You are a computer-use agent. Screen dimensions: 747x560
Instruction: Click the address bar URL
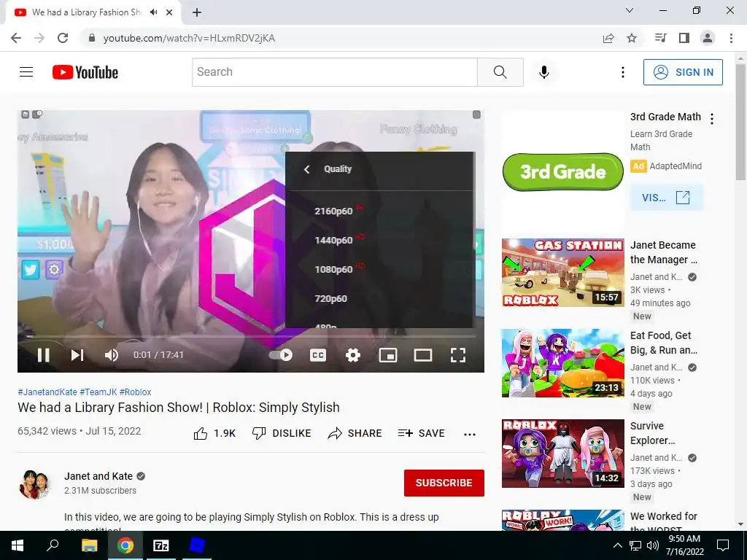tap(189, 38)
